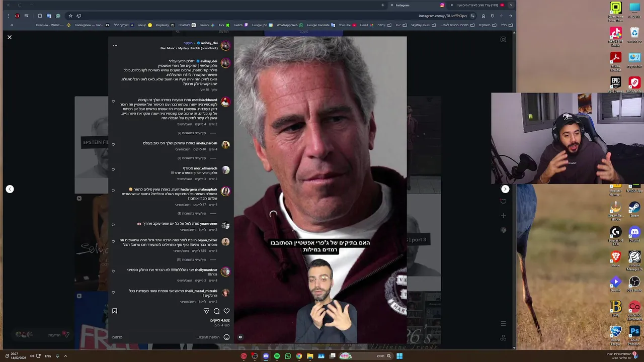Click the Windows Start button
644x362 pixels.
tap(399, 356)
